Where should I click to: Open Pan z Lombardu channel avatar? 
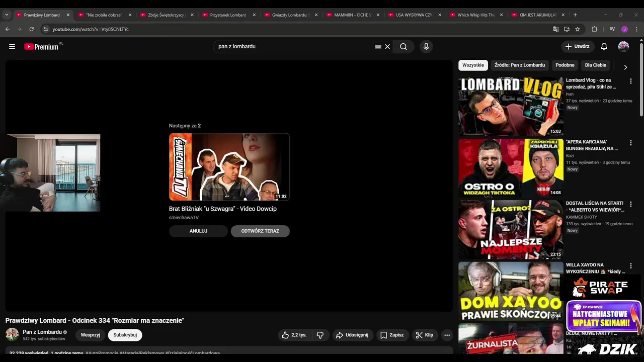12,334
